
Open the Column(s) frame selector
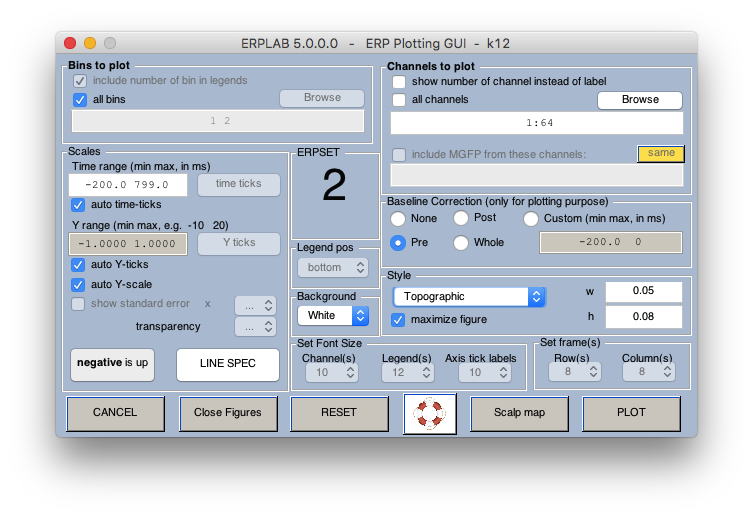648,372
